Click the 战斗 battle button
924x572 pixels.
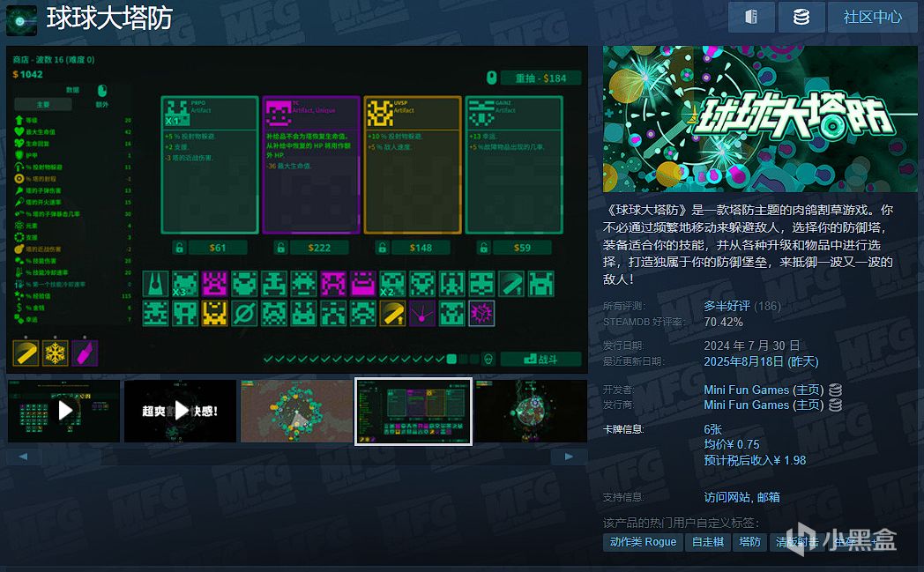click(541, 359)
